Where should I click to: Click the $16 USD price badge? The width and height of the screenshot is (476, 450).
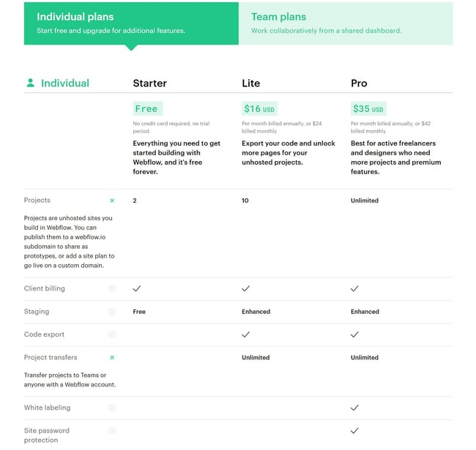(x=259, y=108)
